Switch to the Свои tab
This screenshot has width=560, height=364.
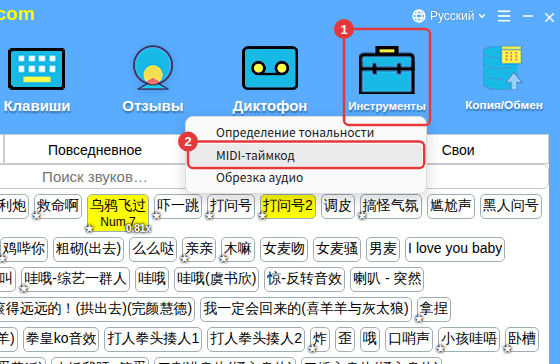(x=458, y=150)
